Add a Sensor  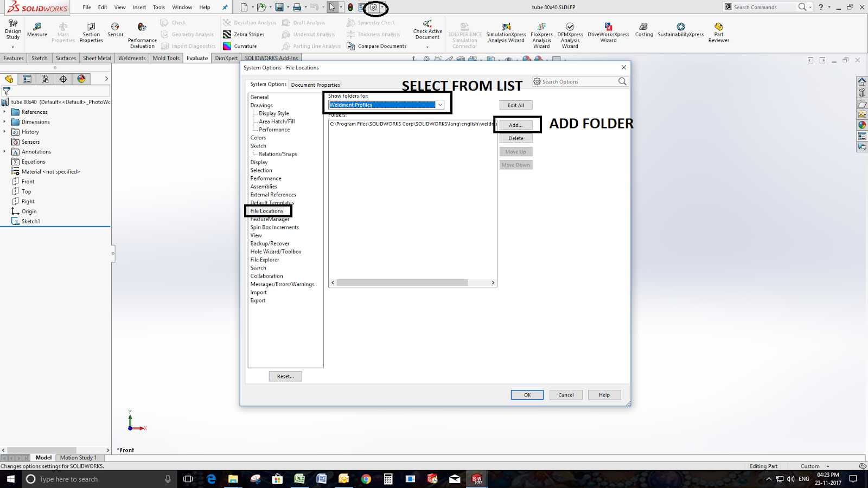click(115, 30)
